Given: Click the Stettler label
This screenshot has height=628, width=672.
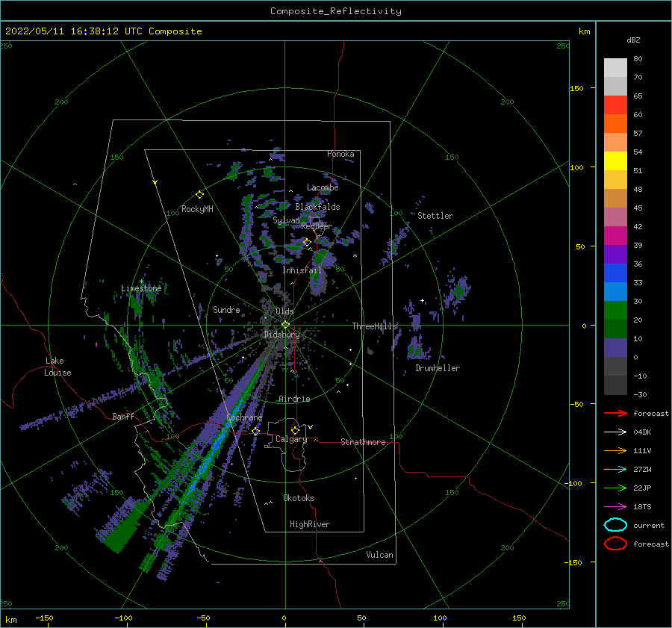Looking at the screenshot, I should coord(435,216).
